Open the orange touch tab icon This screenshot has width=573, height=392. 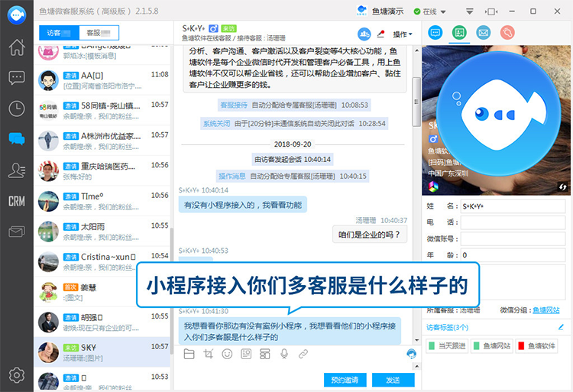(x=507, y=33)
